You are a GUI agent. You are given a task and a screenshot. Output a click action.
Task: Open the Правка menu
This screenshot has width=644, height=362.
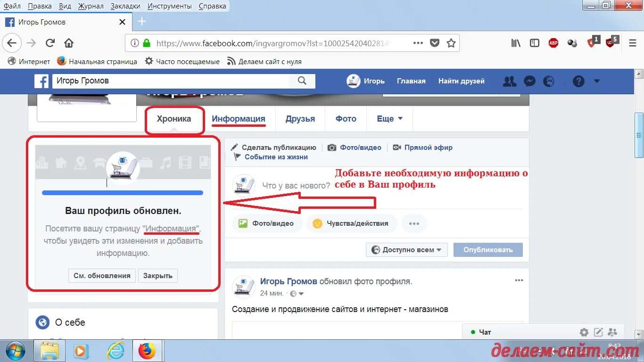click(40, 6)
